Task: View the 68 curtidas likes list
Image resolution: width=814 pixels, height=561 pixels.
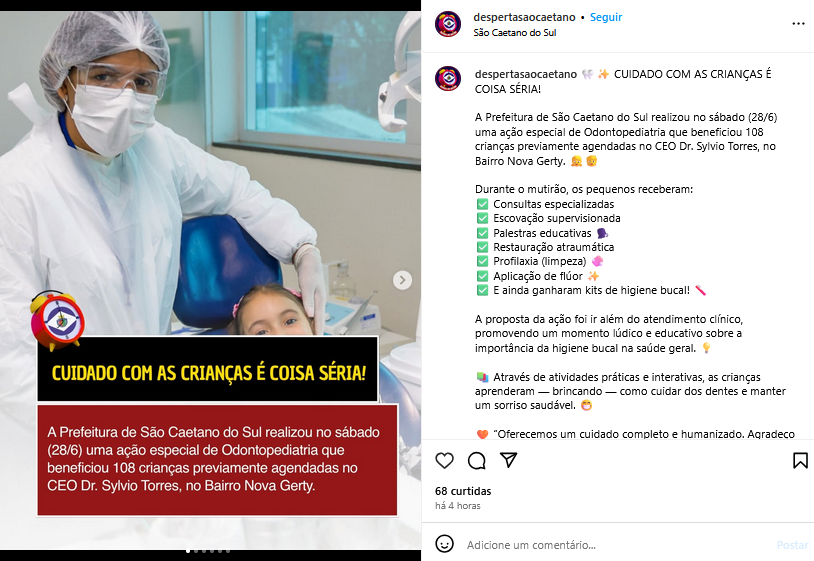Action: [x=463, y=491]
